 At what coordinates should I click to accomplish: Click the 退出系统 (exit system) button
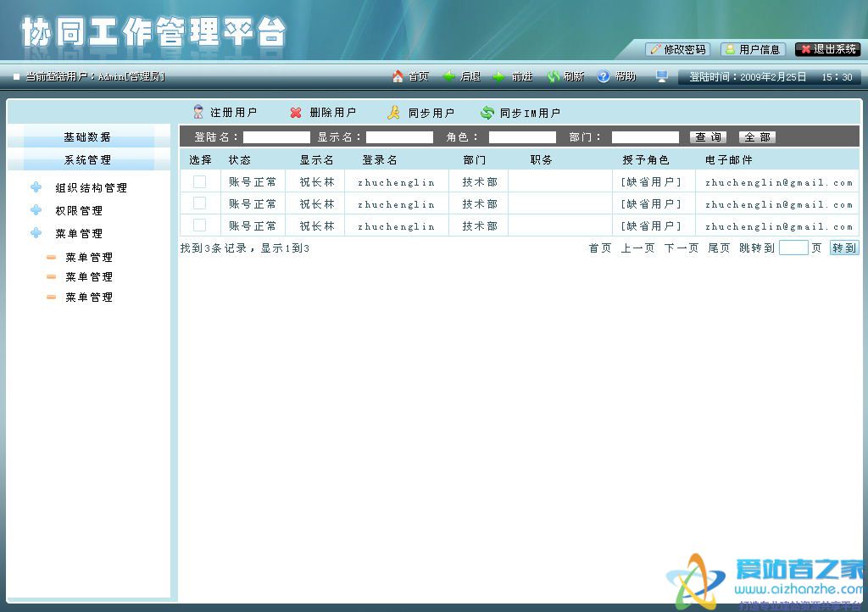coord(827,49)
